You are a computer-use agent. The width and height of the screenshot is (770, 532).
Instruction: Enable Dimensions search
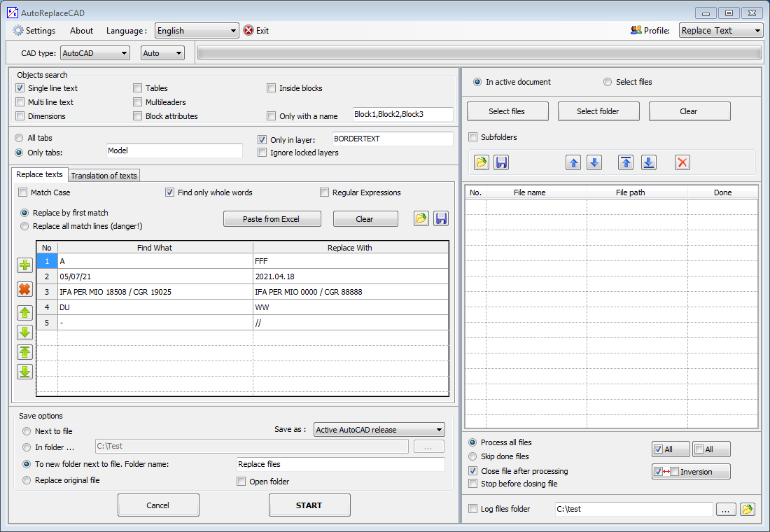(x=20, y=116)
